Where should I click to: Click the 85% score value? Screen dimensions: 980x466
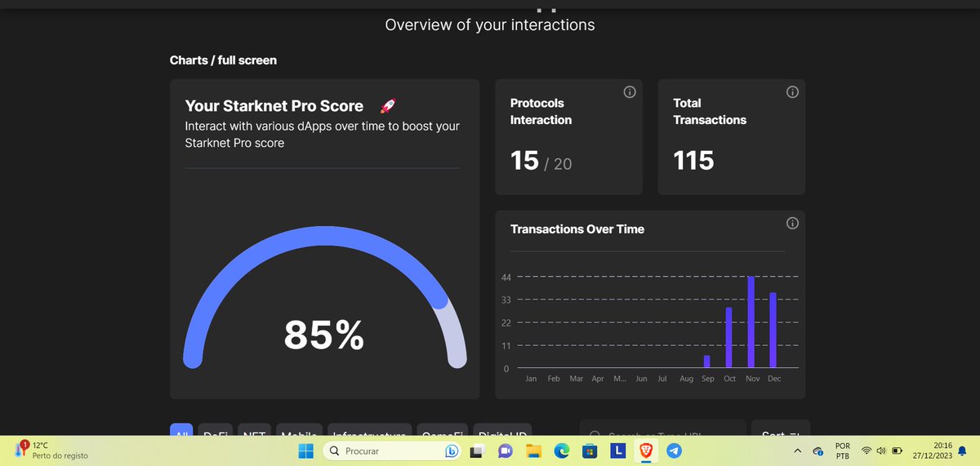click(324, 335)
